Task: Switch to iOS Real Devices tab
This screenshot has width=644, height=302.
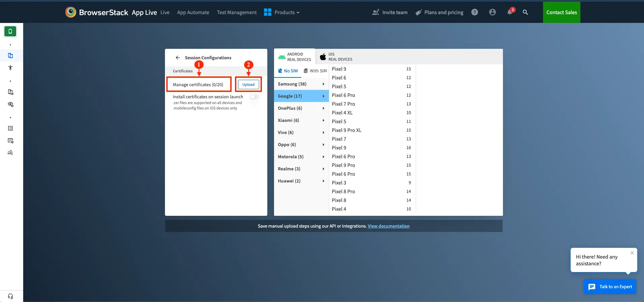Action: click(336, 57)
